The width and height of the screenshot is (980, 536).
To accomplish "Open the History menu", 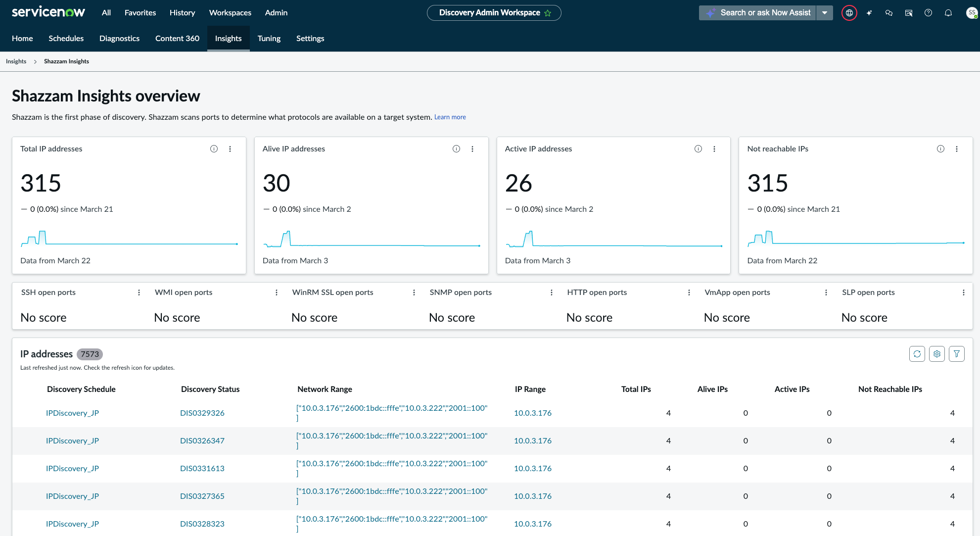I will (182, 13).
